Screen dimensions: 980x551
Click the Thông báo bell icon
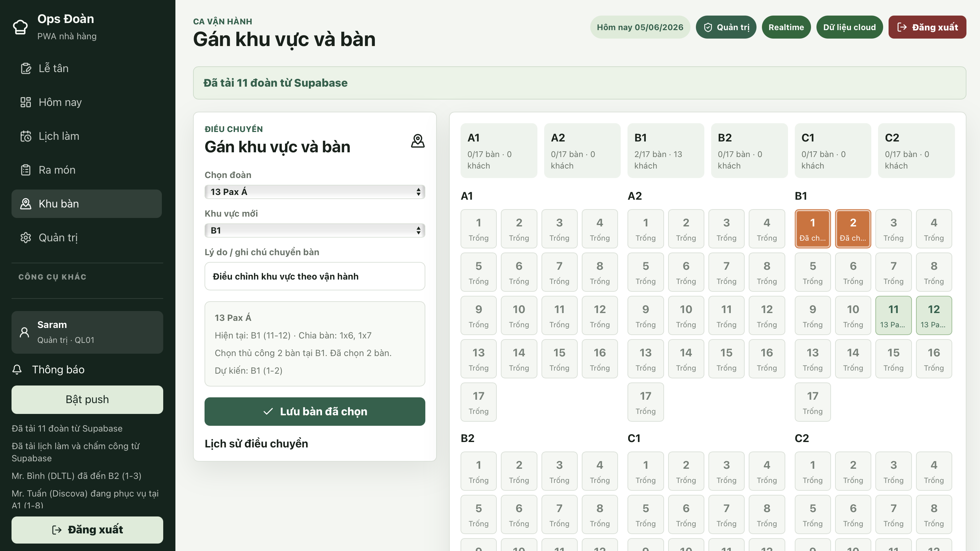tap(17, 370)
